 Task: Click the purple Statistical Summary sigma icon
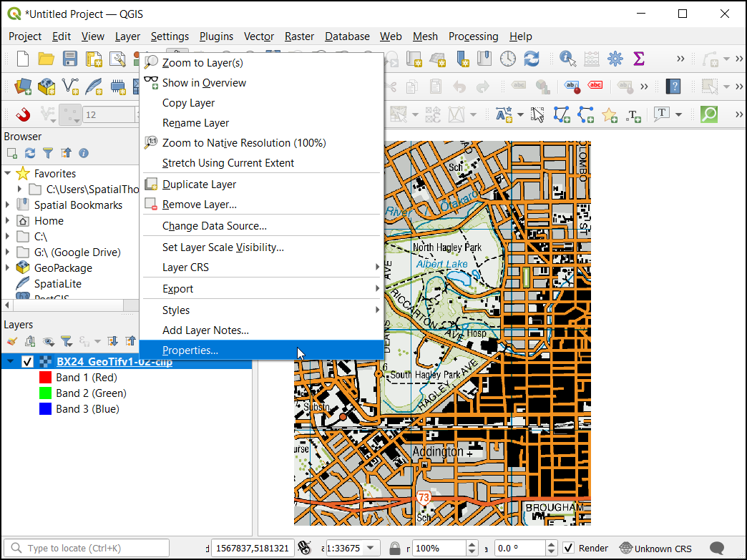click(x=639, y=59)
